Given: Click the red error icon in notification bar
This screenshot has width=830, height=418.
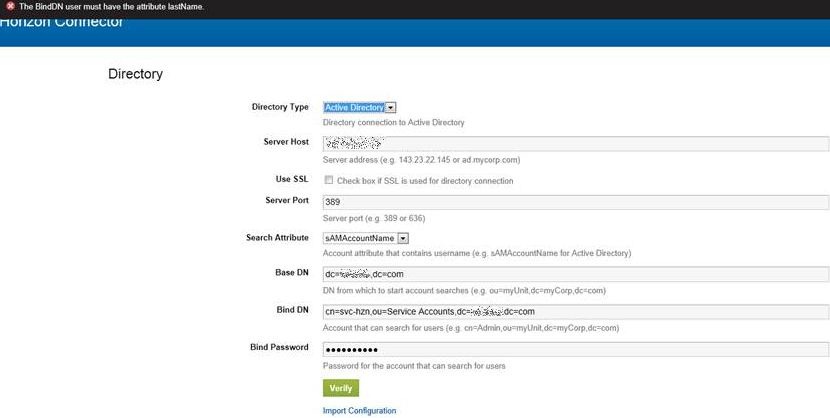Looking at the screenshot, I should click(x=10, y=6).
